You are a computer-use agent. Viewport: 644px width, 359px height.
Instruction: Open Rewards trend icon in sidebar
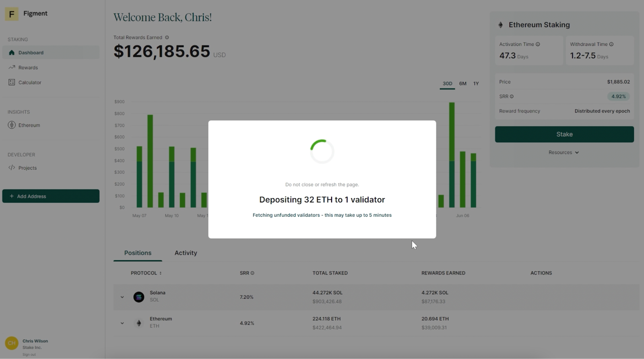pyautogui.click(x=12, y=68)
